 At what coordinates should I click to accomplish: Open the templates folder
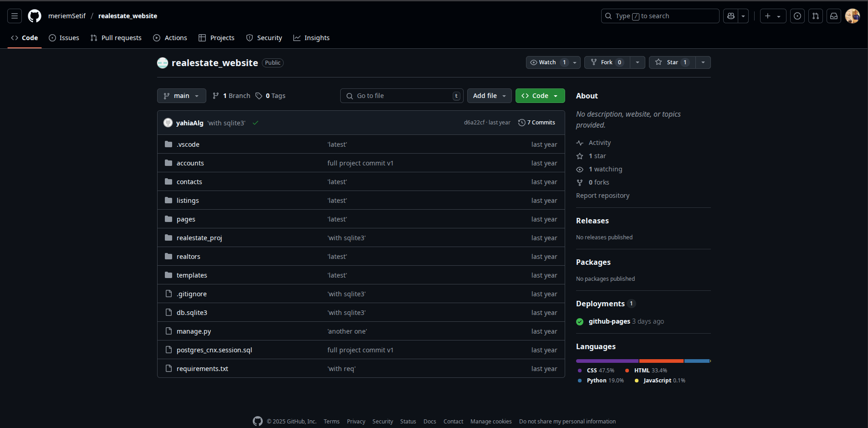tap(192, 275)
